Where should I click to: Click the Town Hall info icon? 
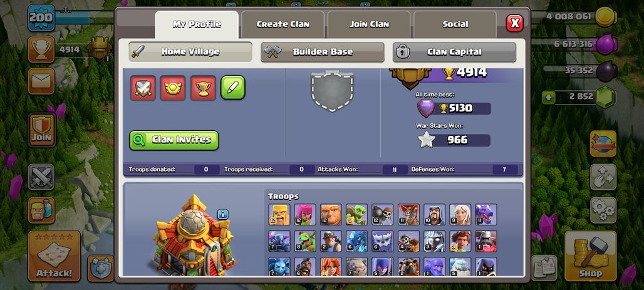click(223, 214)
